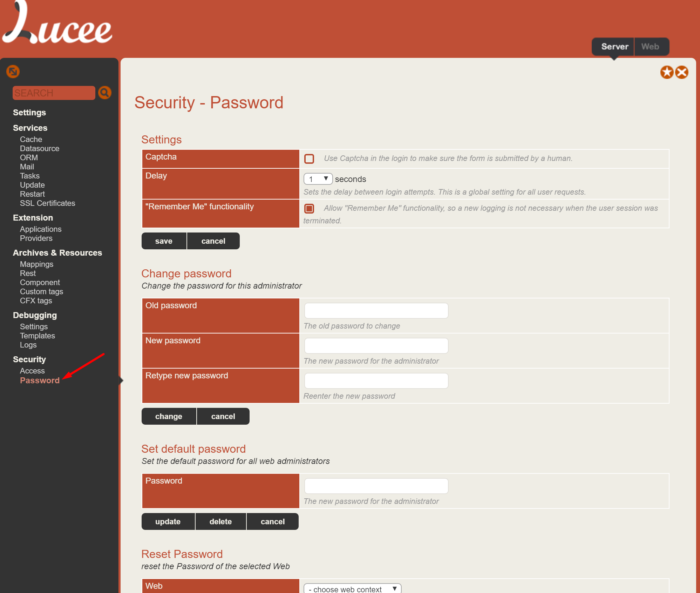
Task: Collapse the sidebar using the edge arrow
Action: coord(121,380)
